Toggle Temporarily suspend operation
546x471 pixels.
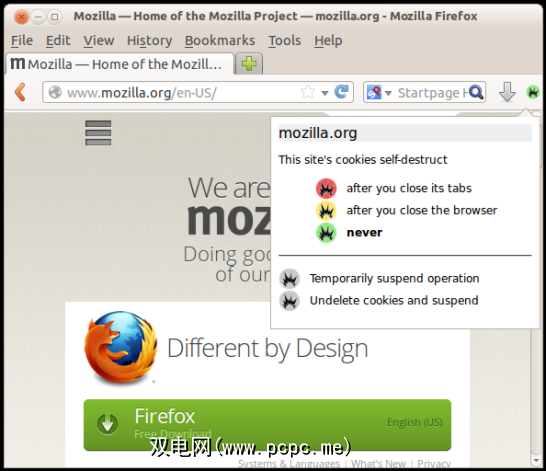[379, 278]
